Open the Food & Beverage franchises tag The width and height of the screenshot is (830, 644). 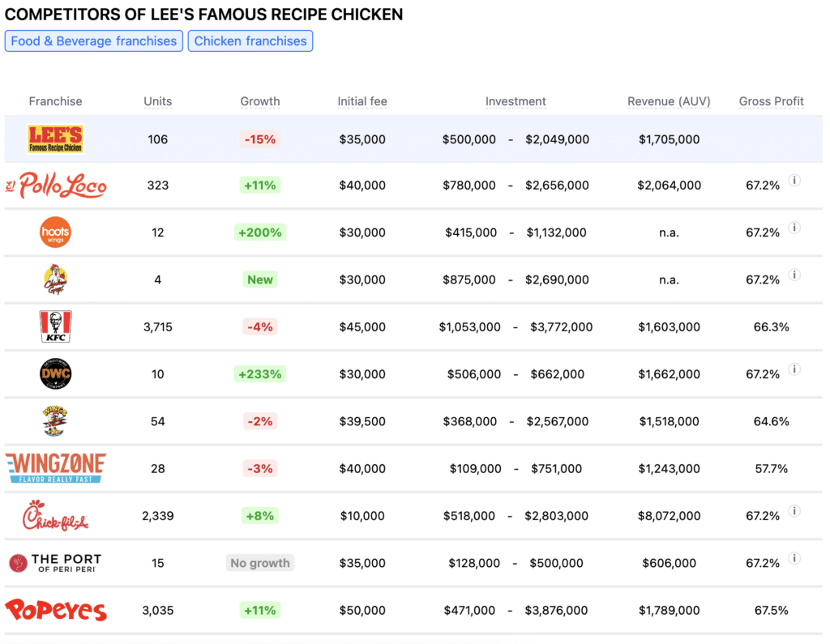click(94, 41)
